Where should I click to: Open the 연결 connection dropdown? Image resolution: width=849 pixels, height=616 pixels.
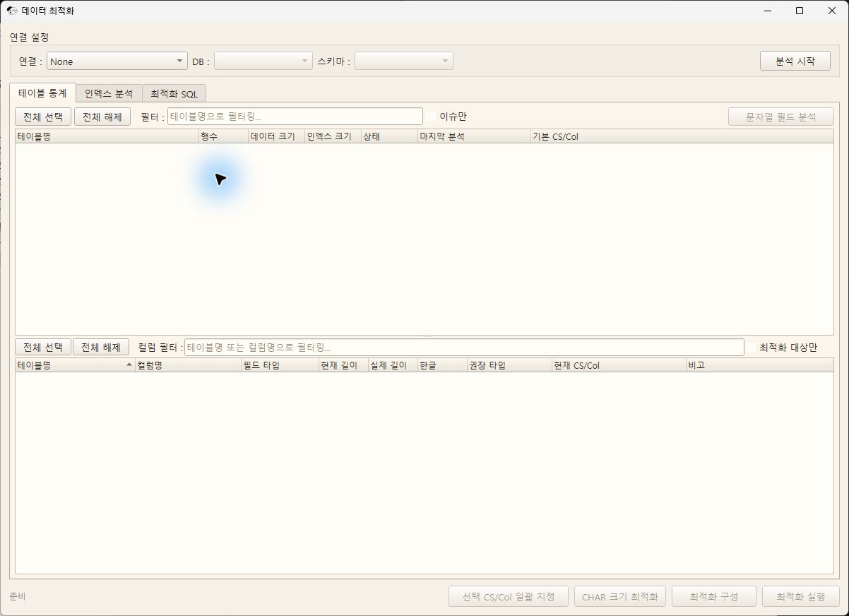(x=117, y=61)
